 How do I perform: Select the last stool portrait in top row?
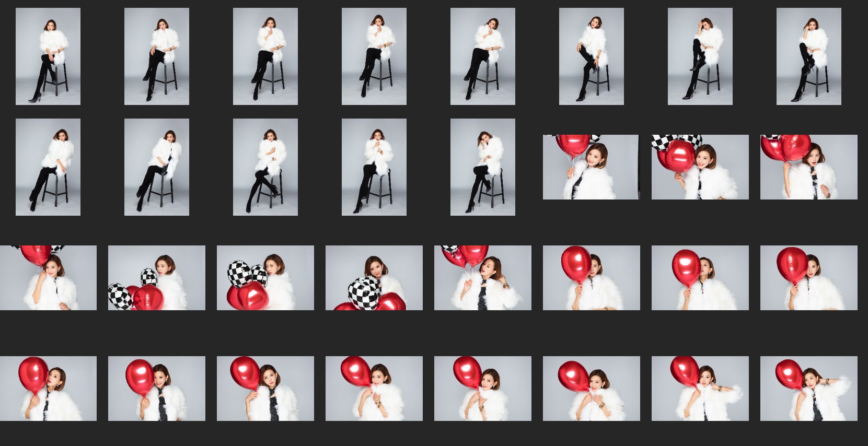pos(808,56)
